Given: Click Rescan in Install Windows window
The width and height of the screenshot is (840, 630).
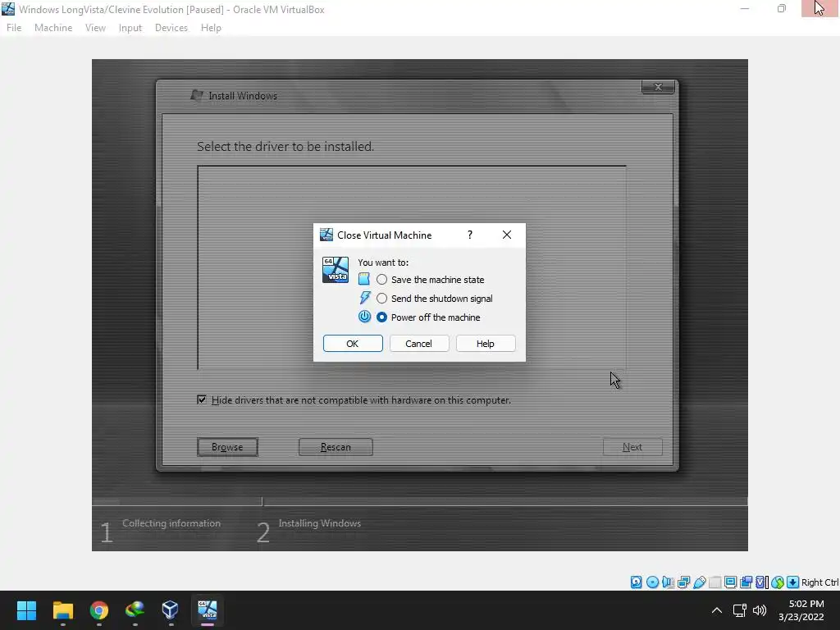Looking at the screenshot, I should [336, 447].
